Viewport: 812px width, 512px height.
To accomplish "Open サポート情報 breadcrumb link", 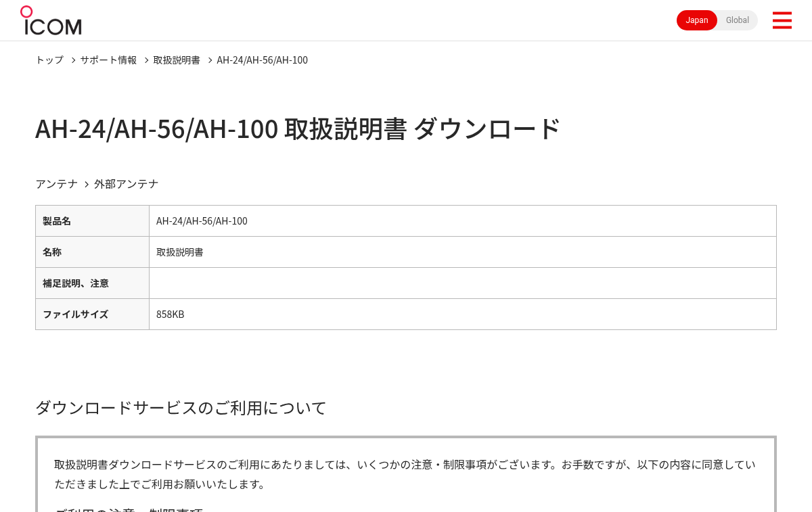I will point(108,60).
